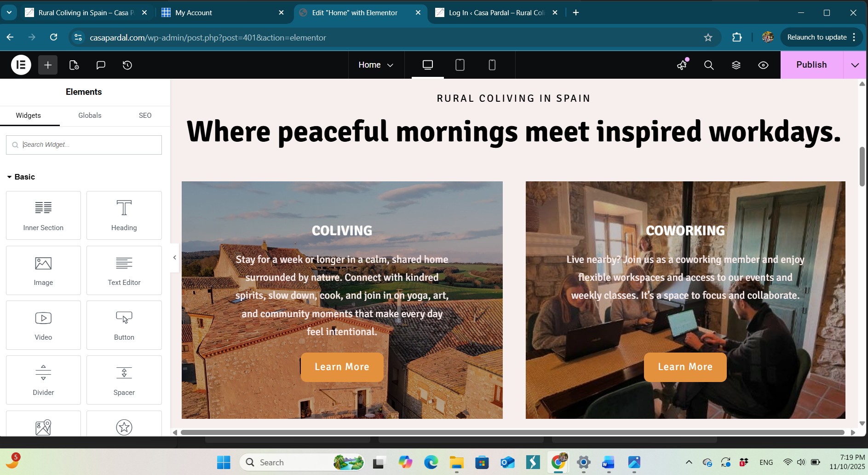Image resolution: width=868 pixels, height=475 pixels.
Task: Switch to Mobile device view
Action: 492,65
